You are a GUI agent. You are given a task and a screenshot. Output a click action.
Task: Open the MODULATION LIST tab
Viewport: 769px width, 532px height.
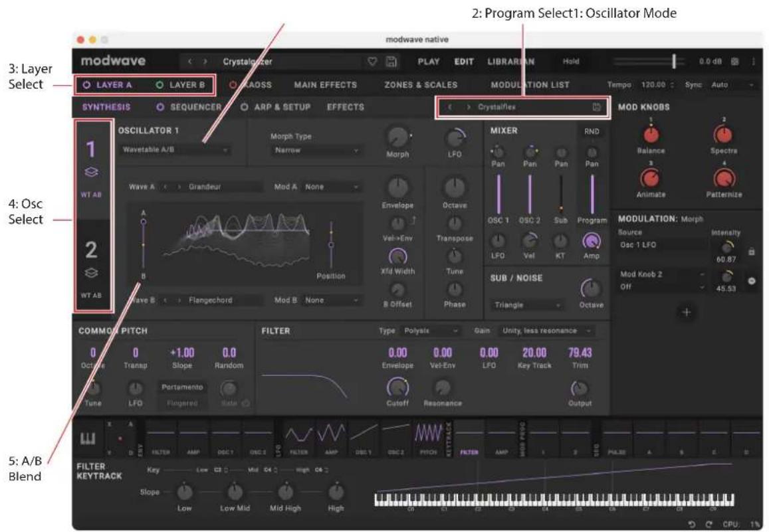tap(530, 85)
